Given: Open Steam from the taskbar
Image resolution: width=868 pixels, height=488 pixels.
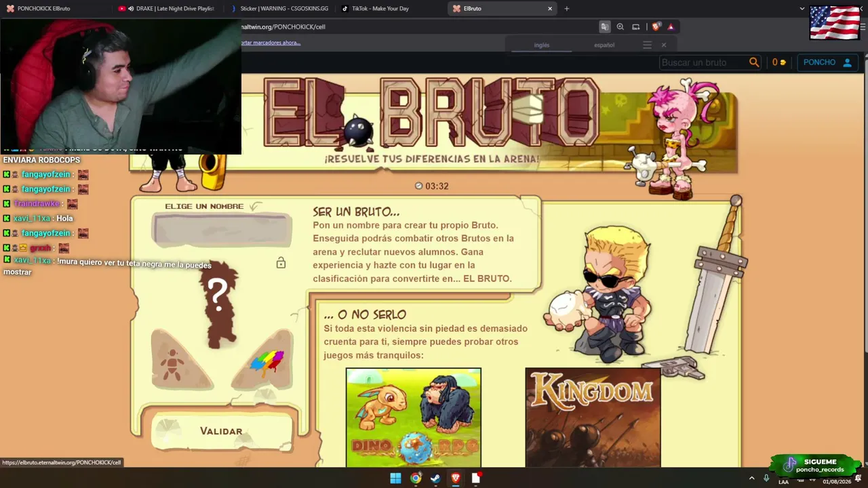Looking at the screenshot, I should pos(435,478).
